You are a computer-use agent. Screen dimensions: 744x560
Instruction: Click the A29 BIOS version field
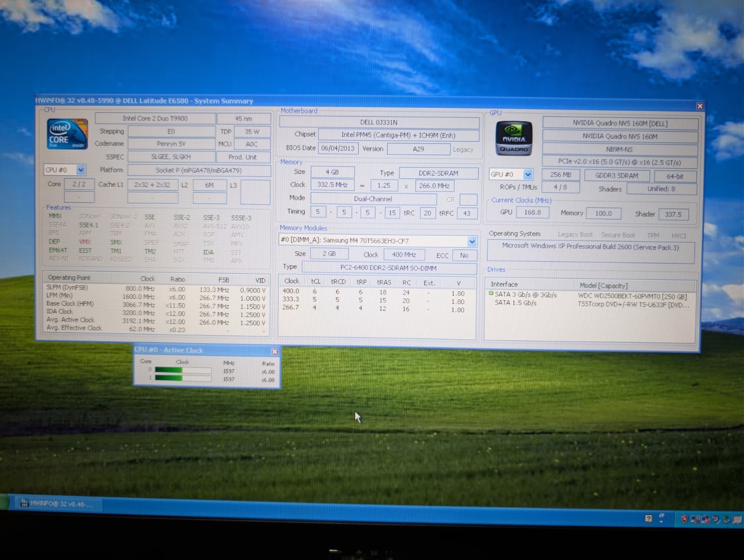click(x=418, y=149)
